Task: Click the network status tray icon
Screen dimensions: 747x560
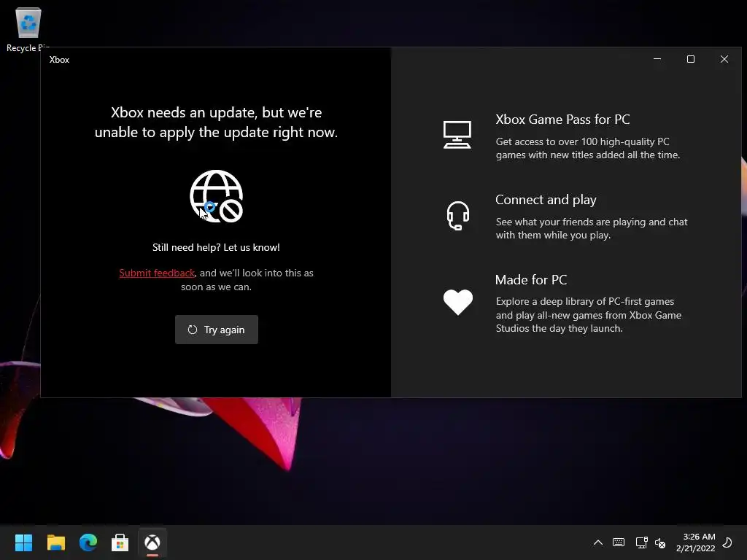Action: click(641, 542)
